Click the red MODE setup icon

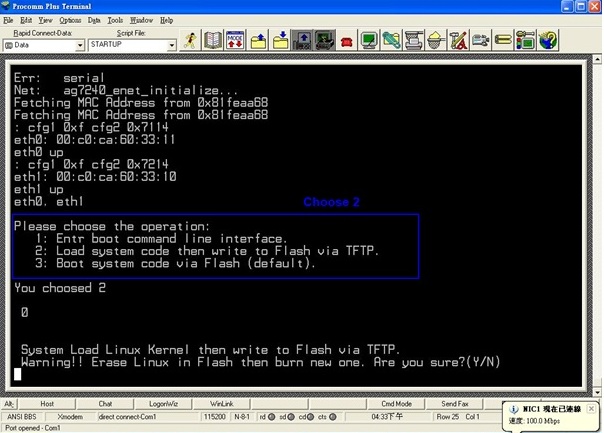click(x=235, y=40)
